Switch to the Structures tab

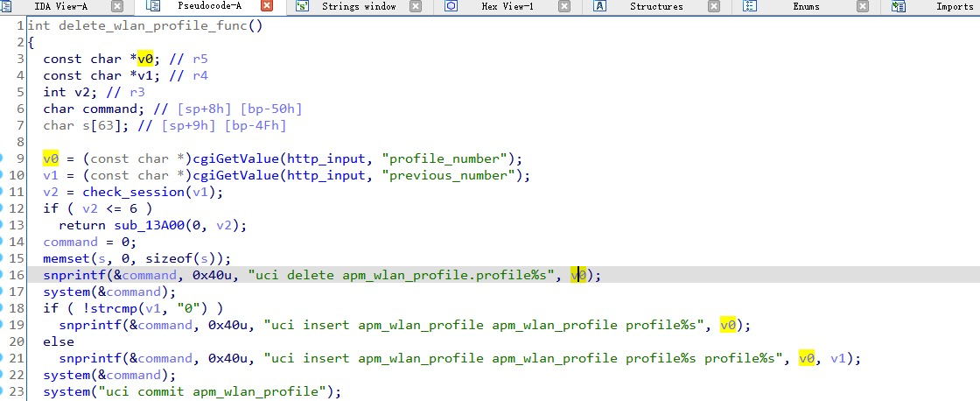(x=656, y=6)
